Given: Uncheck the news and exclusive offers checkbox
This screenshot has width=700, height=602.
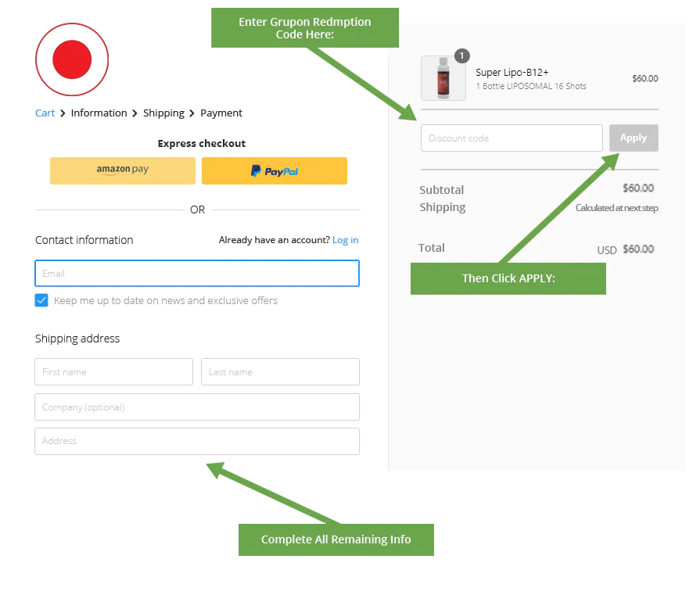Looking at the screenshot, I should (42, 300).
